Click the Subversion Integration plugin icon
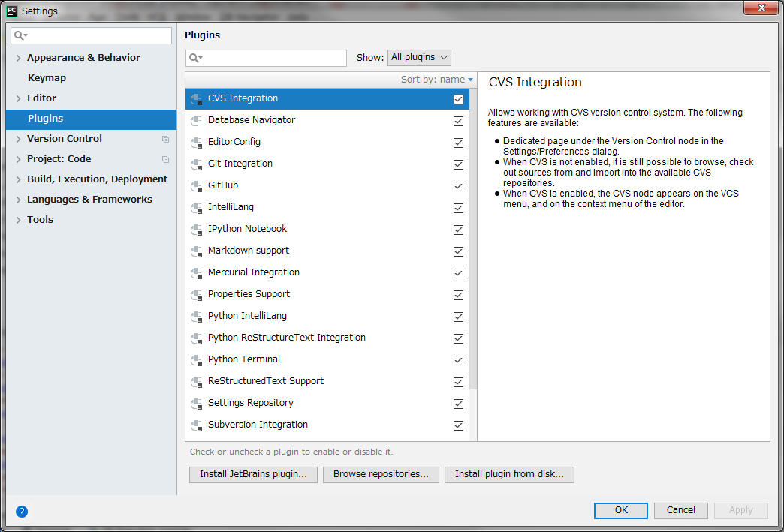 pos(197,425)
